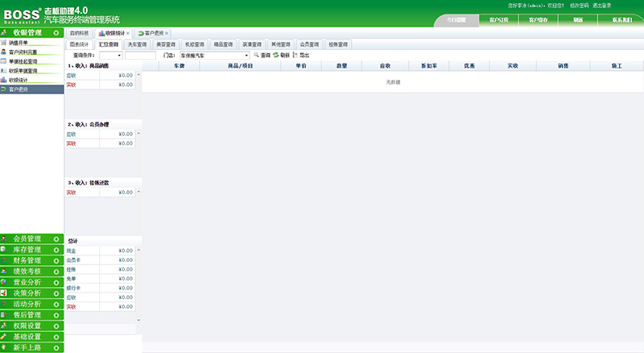Click the 收银管理 header icon
The height and width of the screenshot is (353, 644).
[4, 32]
